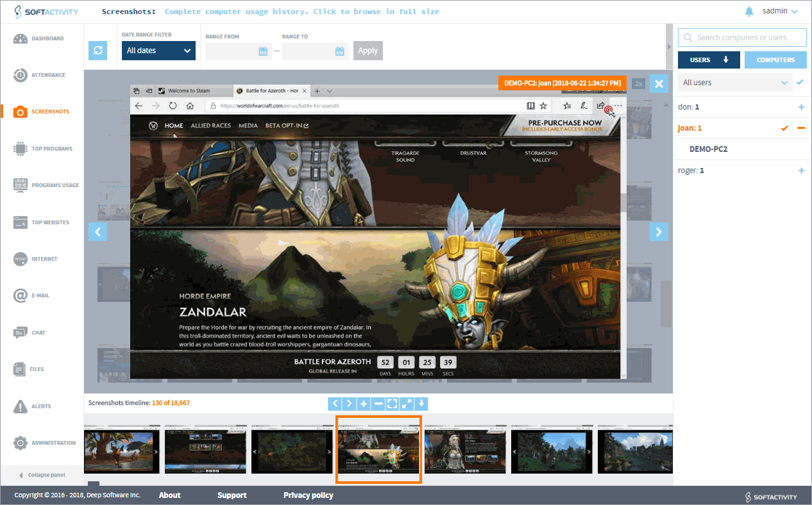Toggle the select-all checkmark next to All users

(x=799, y=82)
